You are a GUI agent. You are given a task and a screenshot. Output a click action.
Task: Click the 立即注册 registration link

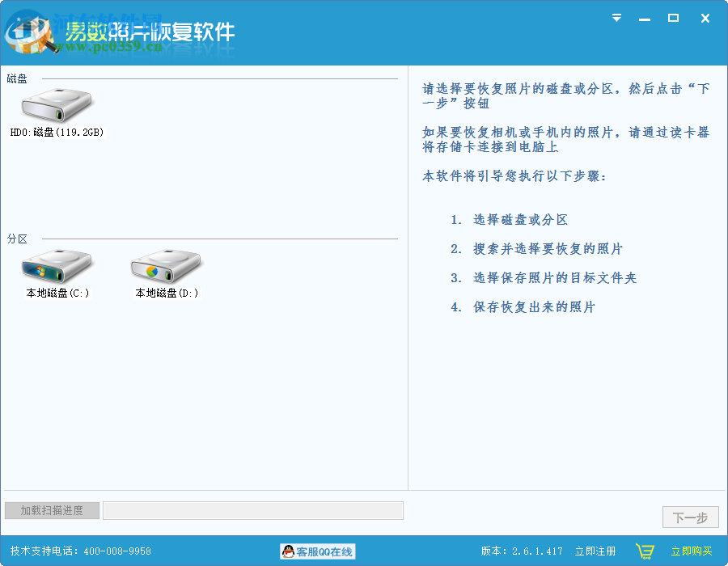595,551
